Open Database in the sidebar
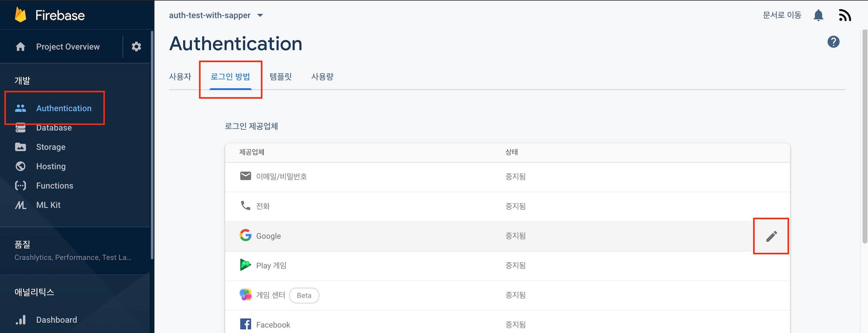The width and height of the screenshot is (868, 333). click(x=54, y=128)
